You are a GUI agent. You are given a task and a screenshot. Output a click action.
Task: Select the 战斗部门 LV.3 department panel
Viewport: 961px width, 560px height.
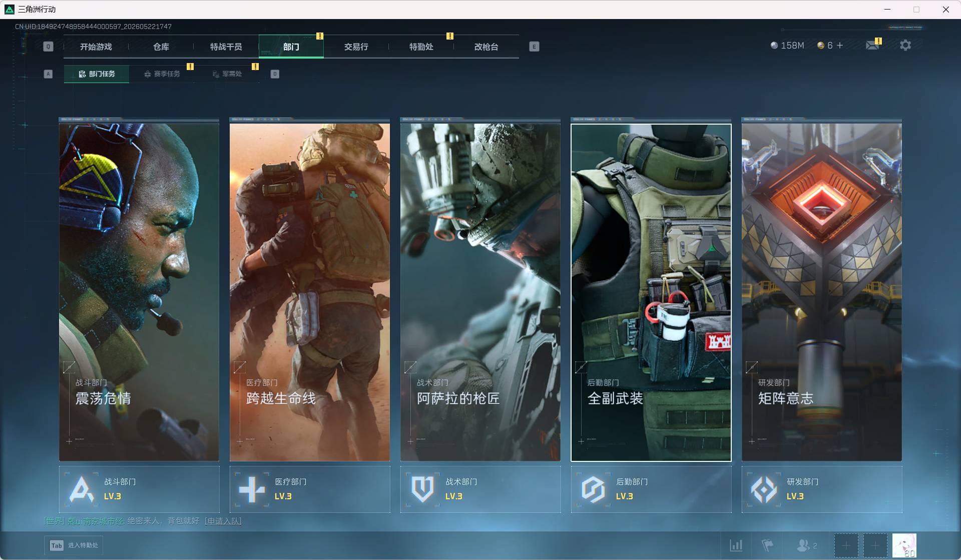(139, 489)
